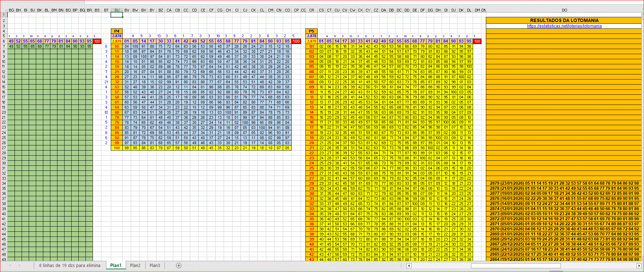Click horizontal scrollbar right arrow
The image size is (644, 272).
(x=640, y=266)
